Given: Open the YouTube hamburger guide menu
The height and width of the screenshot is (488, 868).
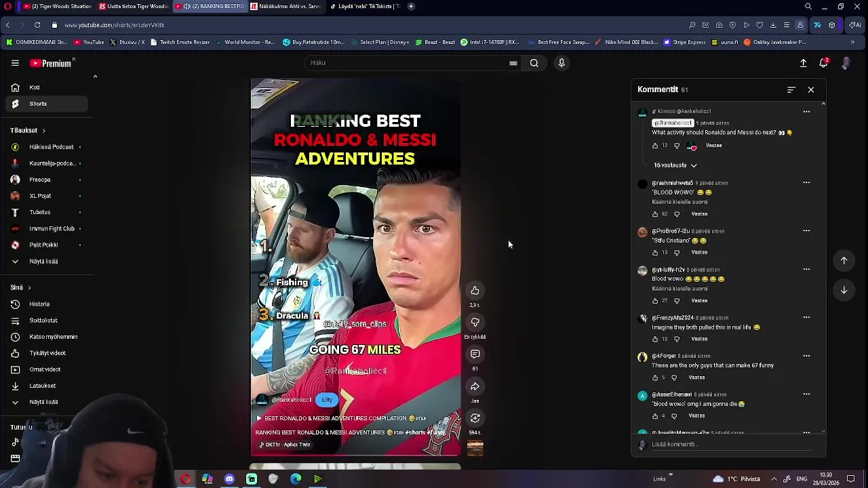Looking at the screenshot, I should [x=15, y=63].
